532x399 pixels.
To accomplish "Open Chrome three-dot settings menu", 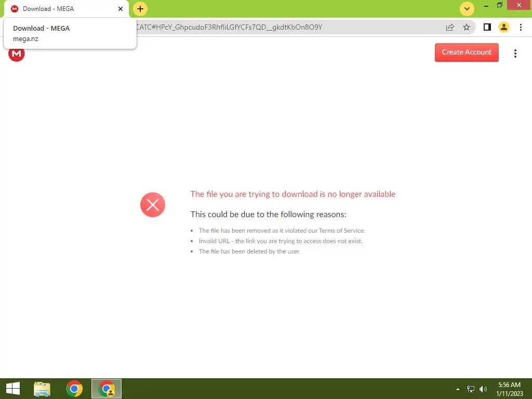I will (521, 27).
